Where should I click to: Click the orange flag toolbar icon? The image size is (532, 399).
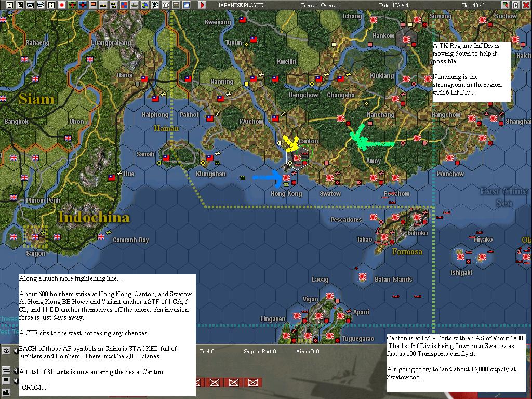coord(92,5)
